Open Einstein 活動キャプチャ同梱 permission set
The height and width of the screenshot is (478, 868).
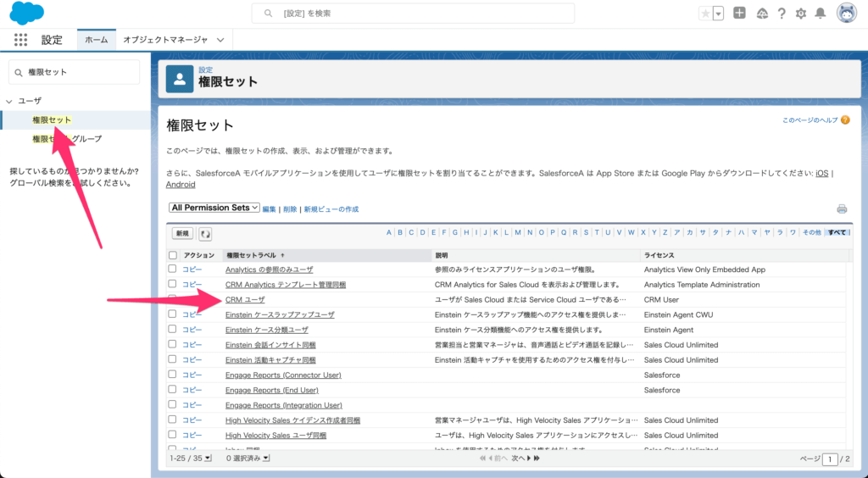point(270,359)
